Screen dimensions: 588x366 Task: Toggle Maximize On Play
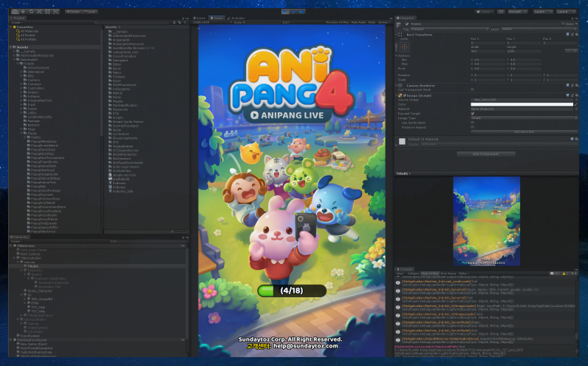(x=338, y=22)
